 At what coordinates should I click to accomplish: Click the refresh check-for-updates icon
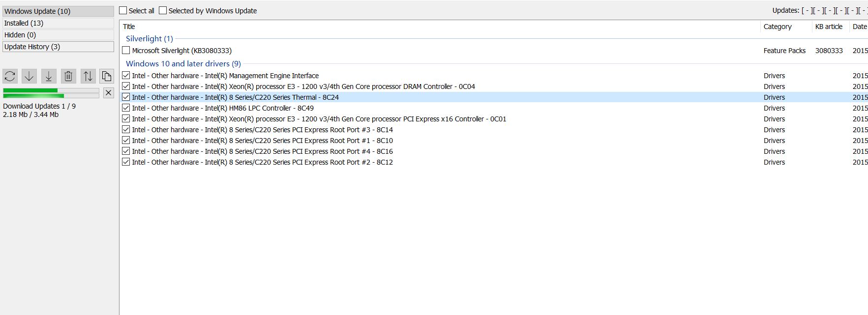pyautogui.click(x=10, y=76)
